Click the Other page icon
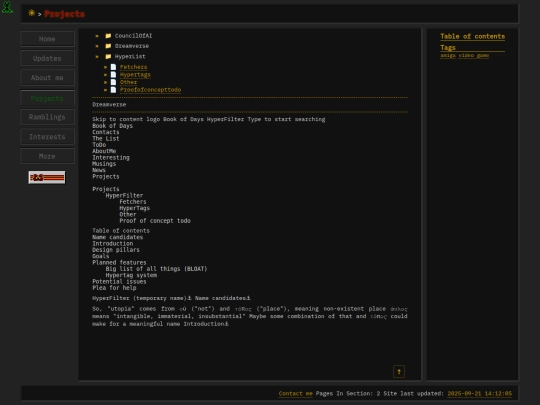 point(113,82)
